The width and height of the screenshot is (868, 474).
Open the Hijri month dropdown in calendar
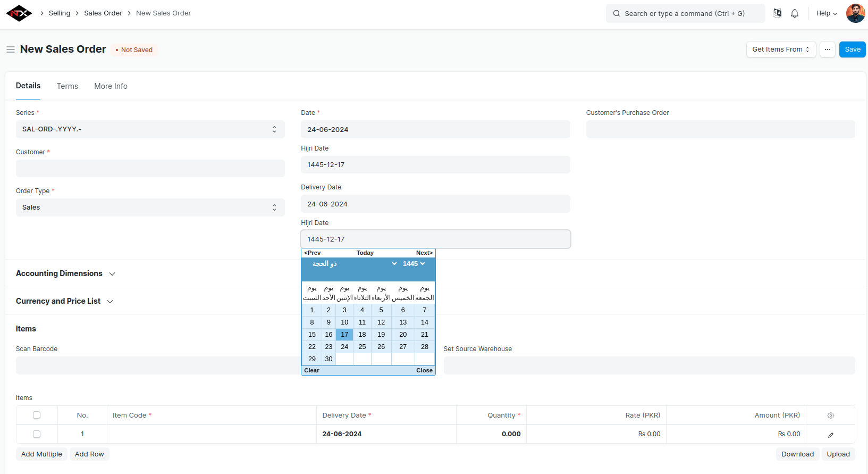pyautogui.click(x=354, y=264)
